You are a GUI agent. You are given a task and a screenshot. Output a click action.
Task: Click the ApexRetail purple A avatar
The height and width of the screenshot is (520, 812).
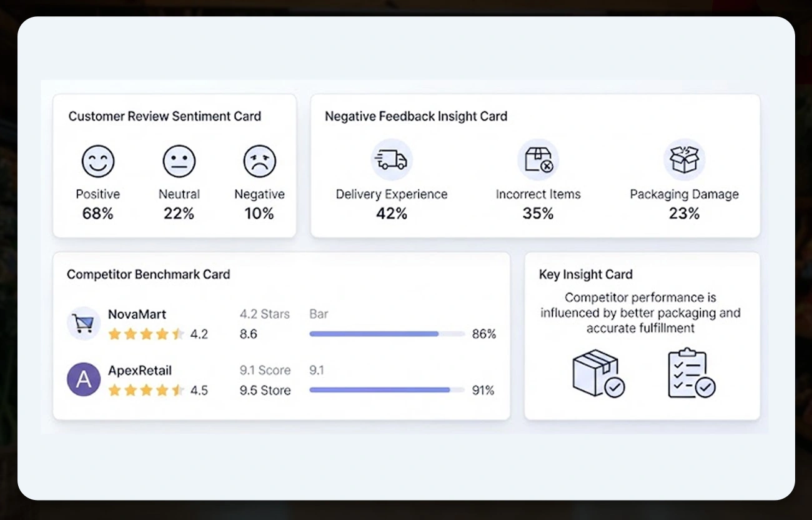pos(84,379)
